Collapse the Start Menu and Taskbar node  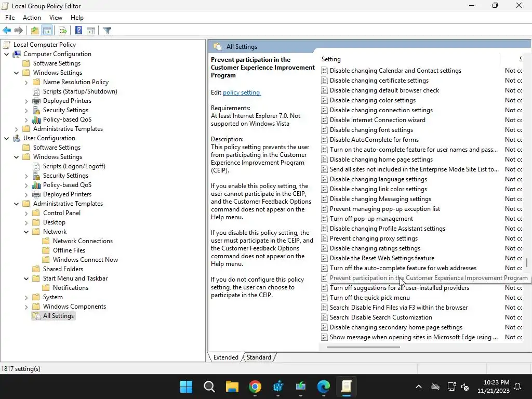(x=26, y=278)
